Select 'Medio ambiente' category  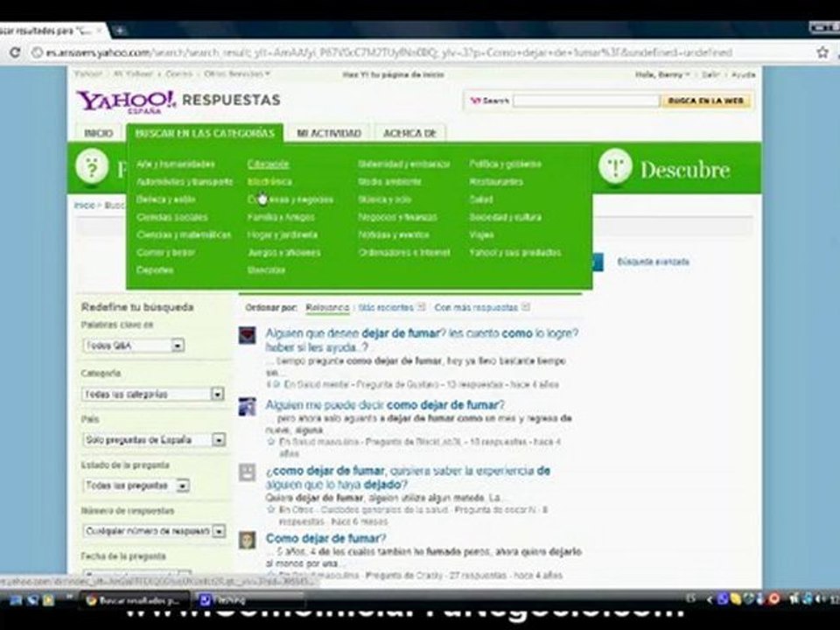tap(389, 182)
